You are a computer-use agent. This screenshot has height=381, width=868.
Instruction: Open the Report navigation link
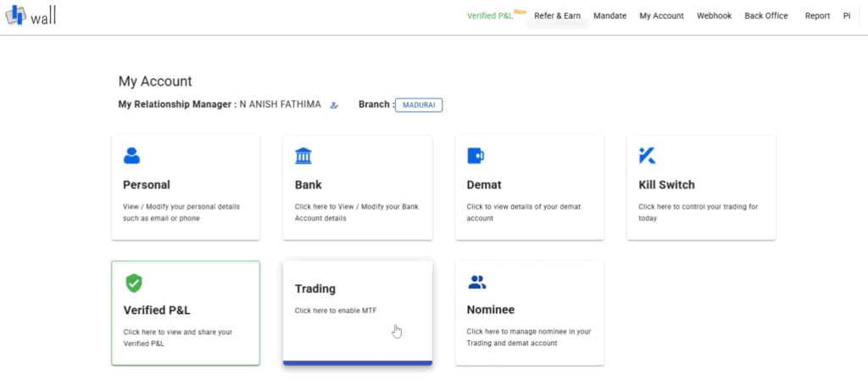(818, 16)
